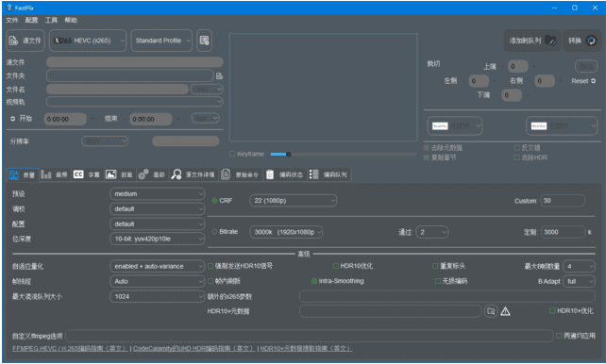Screen dimensions: 606x364
Task: Click the 添加到队列 add to queue button
Action: coord(531,41)
